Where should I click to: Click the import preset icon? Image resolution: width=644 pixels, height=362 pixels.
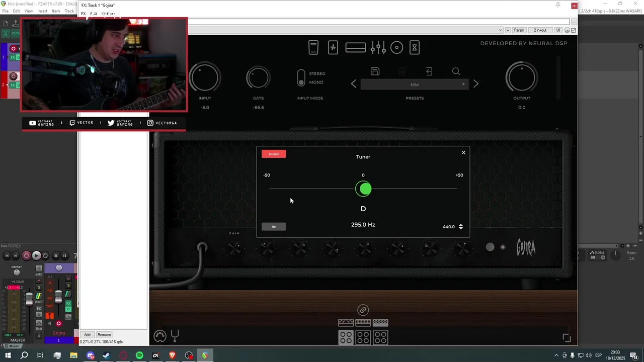pos(429,71)
